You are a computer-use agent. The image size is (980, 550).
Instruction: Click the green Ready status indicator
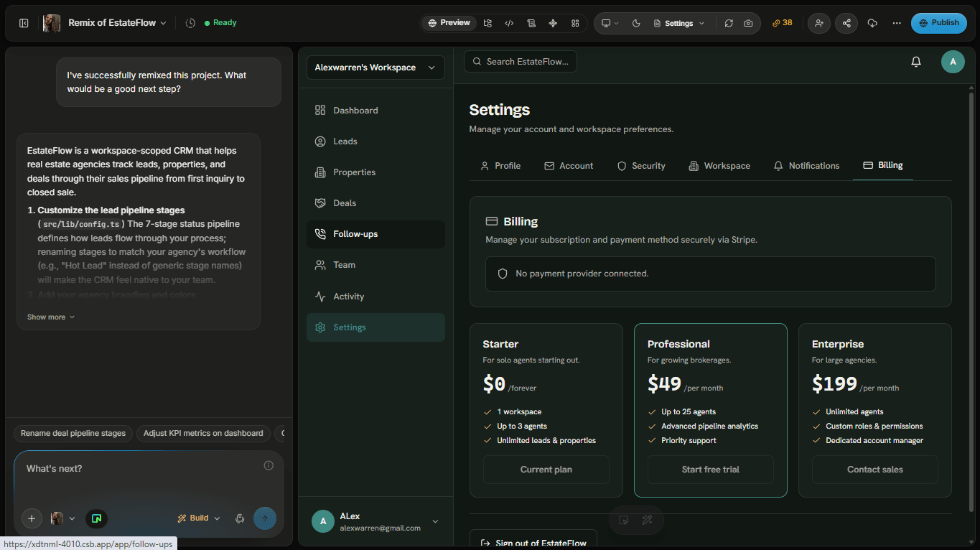220,23
